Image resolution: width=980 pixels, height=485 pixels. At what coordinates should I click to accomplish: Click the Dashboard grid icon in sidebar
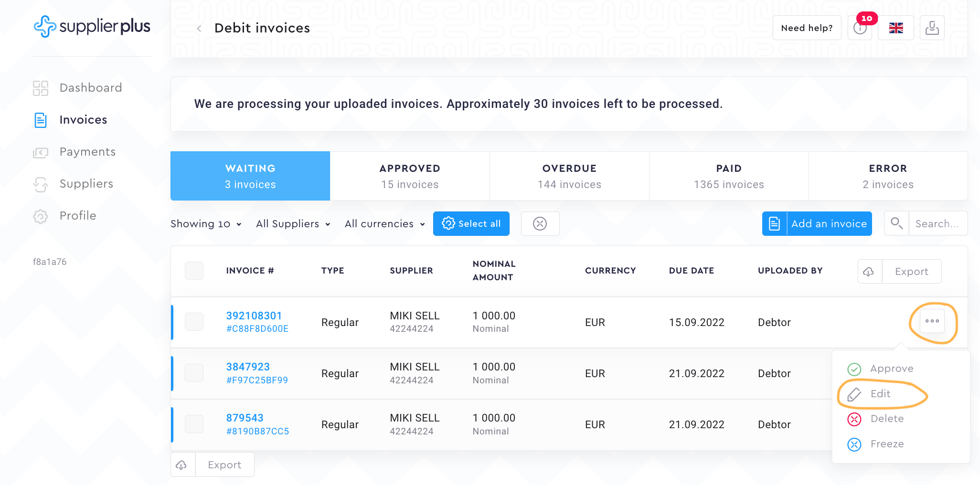click(x=41, y=88)
